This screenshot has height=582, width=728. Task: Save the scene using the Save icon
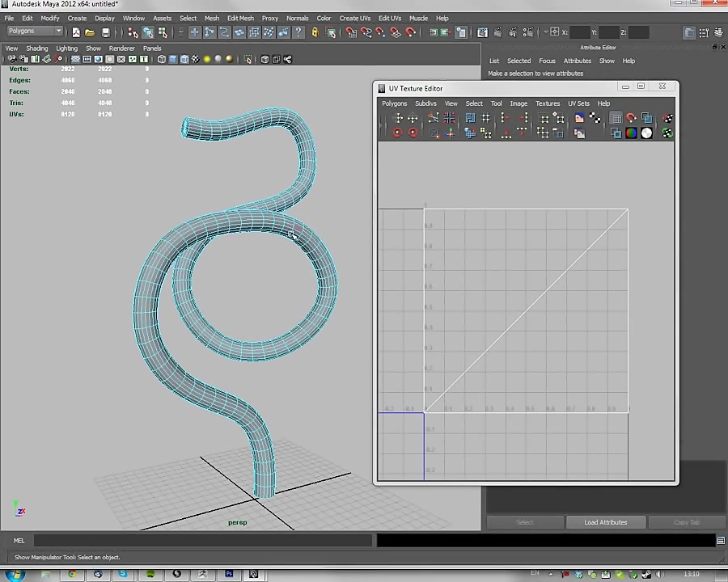pos(105,32)
